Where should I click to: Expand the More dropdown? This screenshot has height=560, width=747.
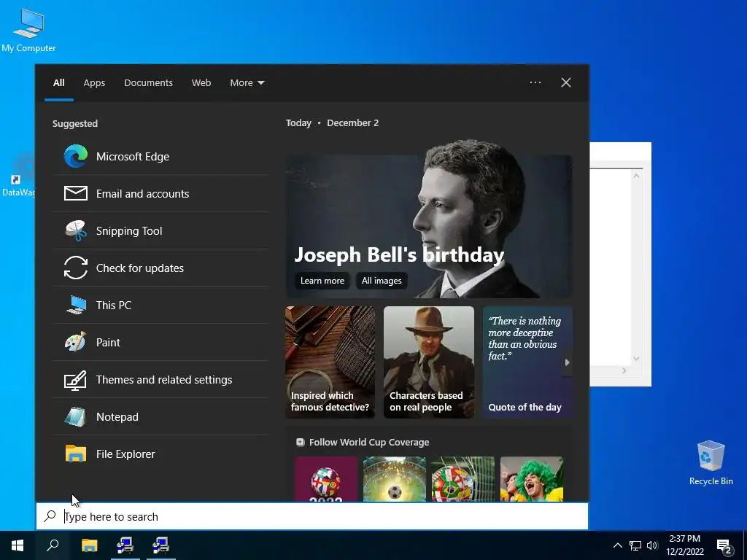pyautogui.click(x=247, y=83)
